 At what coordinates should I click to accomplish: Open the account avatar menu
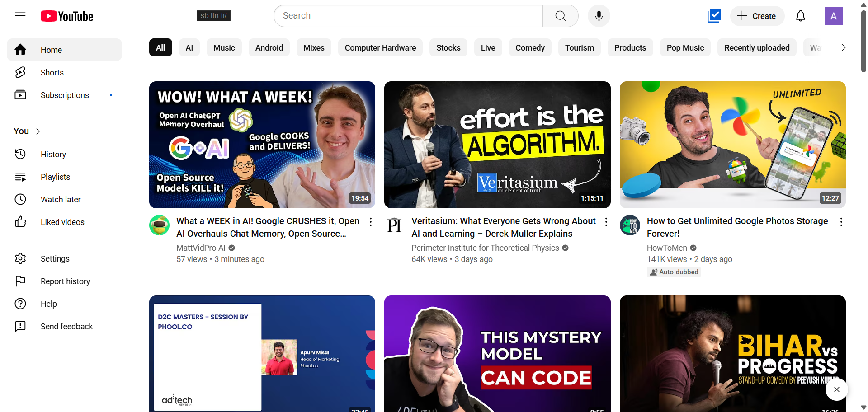(834, 16)
